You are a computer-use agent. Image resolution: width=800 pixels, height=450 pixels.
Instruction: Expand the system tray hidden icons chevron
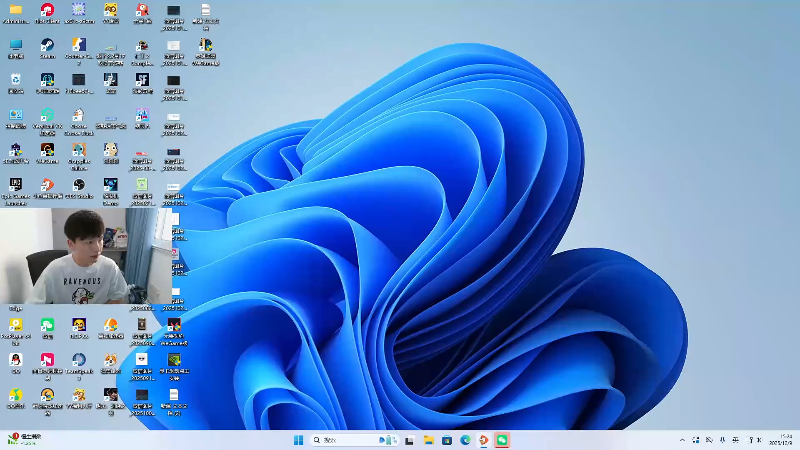(x=683, y=440)
